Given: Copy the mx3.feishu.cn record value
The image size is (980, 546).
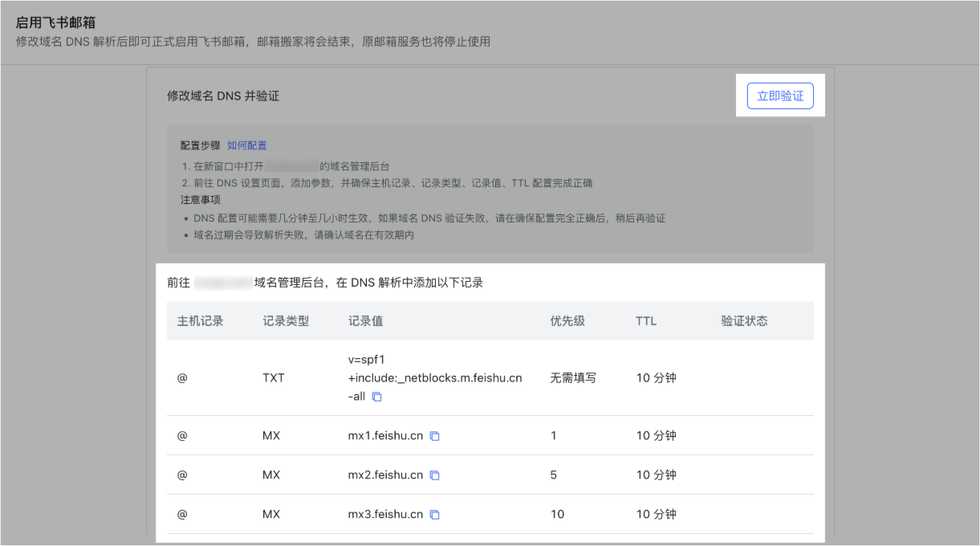Looking at the screenshot, I should (x=435, y=515).
